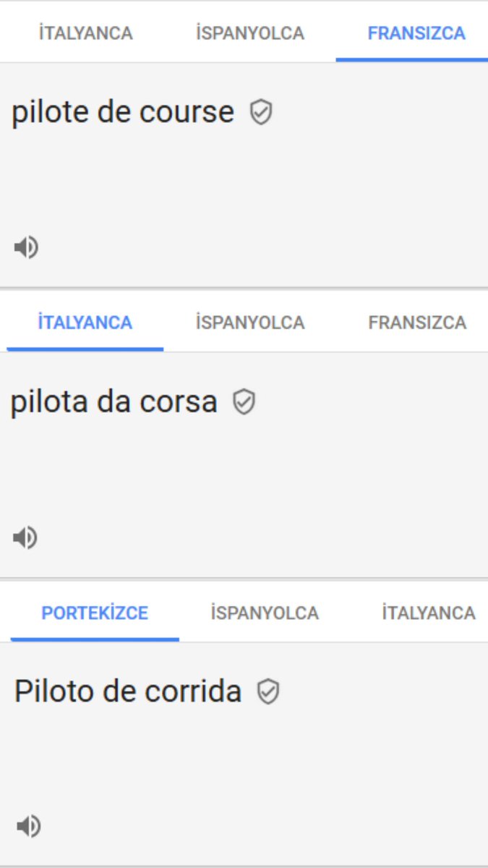Play audio for the Italian translation
The width and height of the screenshot is (488, 868).
click(x=25, y=537)
